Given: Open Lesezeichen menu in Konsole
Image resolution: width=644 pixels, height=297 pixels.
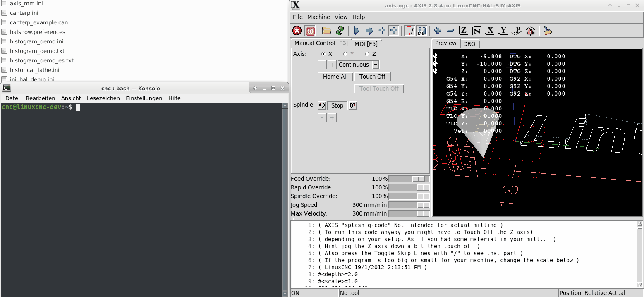Looking at the screenshot, I should (103, 98).
